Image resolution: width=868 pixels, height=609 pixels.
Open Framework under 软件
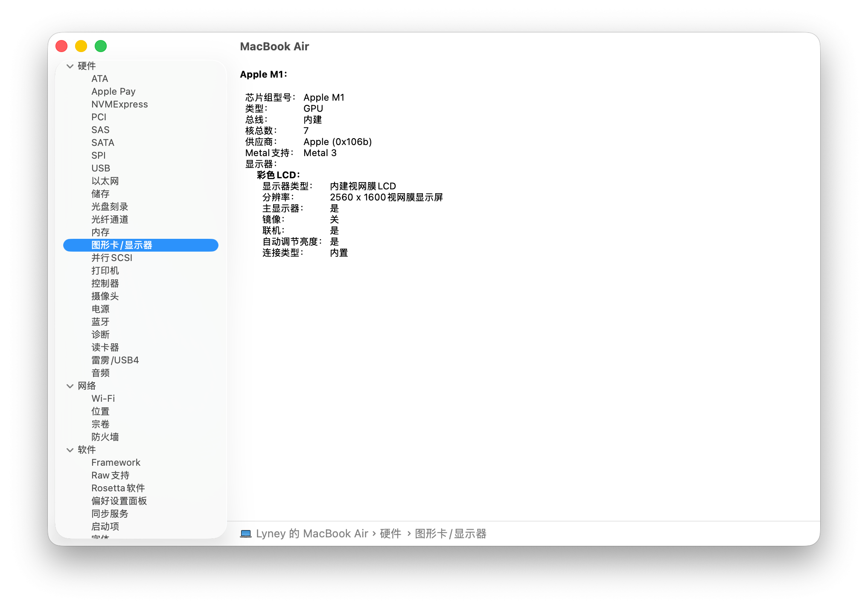point(116,463)
